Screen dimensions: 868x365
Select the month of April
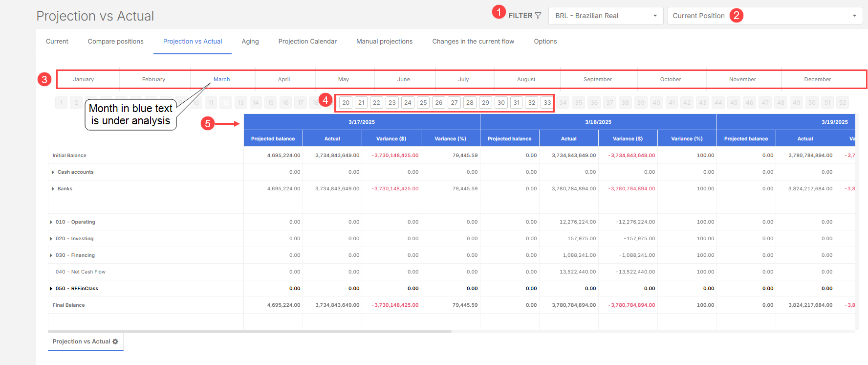click(x=284, y=79)
